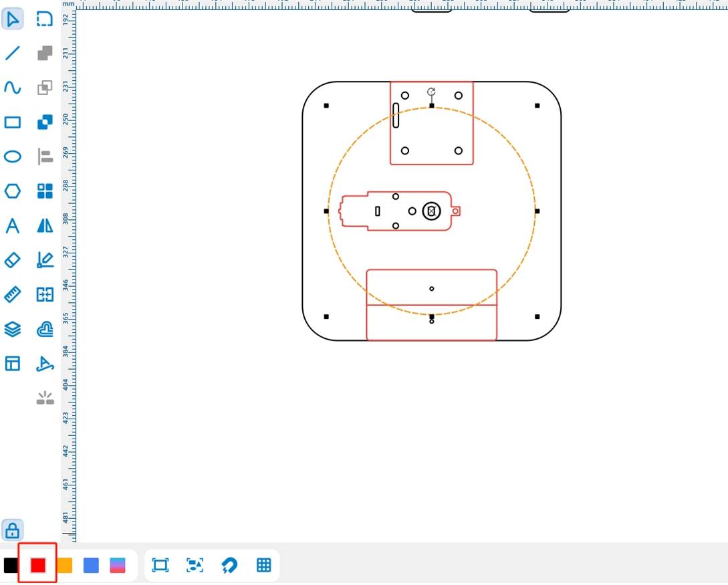The image size is (728, 585).
Task: Pick the curve drawing tool
Action: (13, 88)
